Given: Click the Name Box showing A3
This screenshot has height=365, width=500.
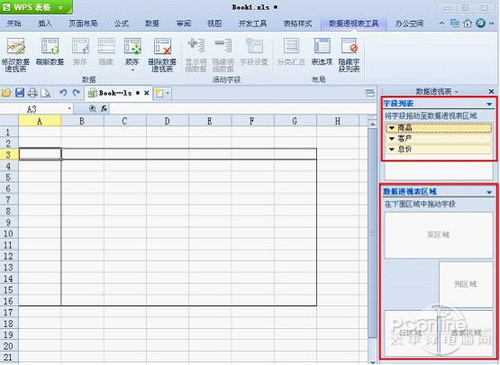Looking at the screenshot, I should click(33, 109).
